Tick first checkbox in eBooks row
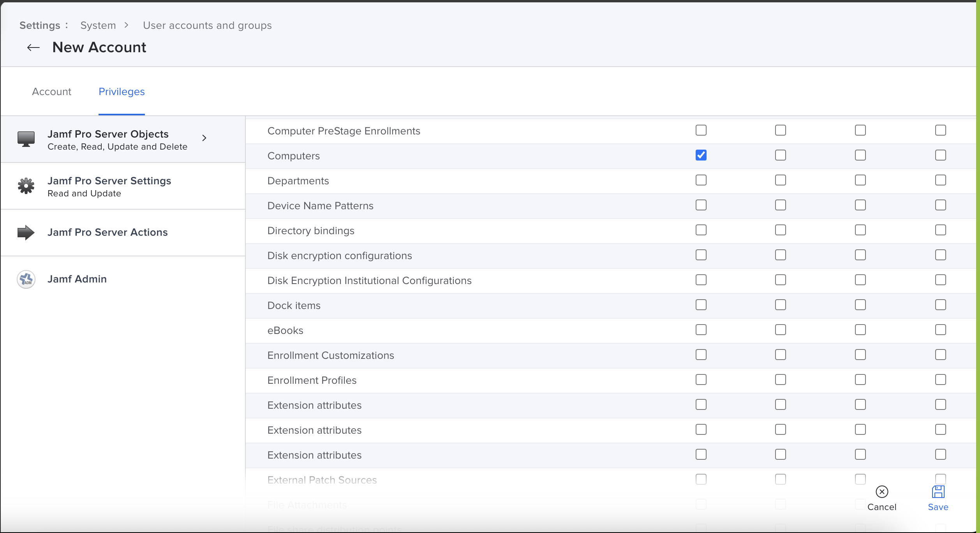This screenshot has width=980, height=533. tap(701, 330)
